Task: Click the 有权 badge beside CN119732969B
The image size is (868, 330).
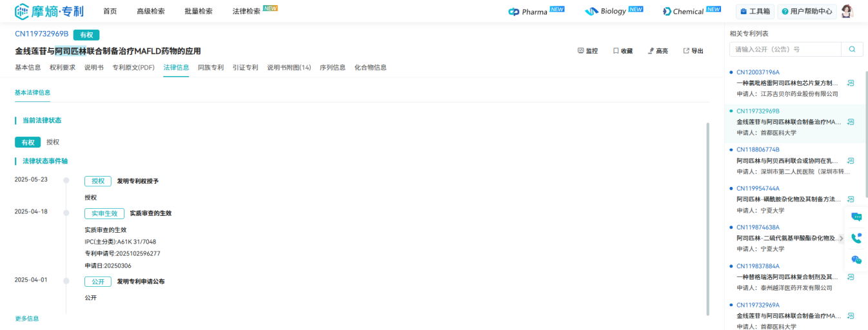Action: click(86, 35)
